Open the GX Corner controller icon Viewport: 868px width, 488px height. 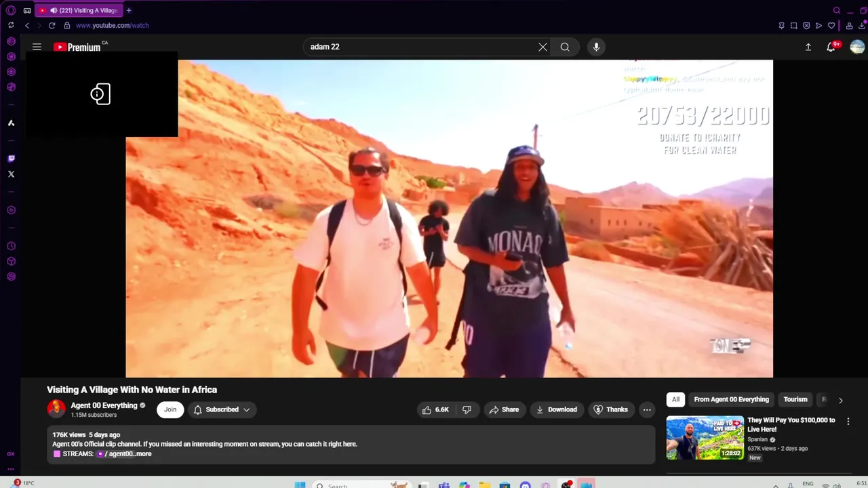coord(27,10)
